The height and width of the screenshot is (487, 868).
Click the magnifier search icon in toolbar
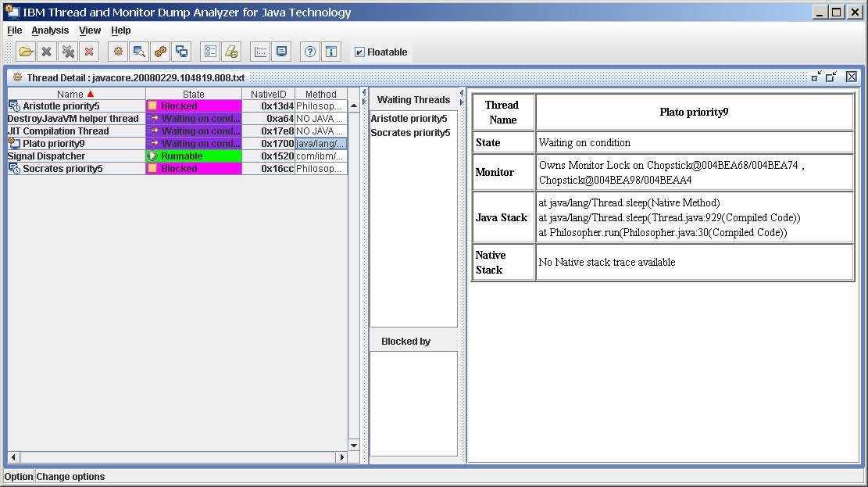[x=139, y=52]
